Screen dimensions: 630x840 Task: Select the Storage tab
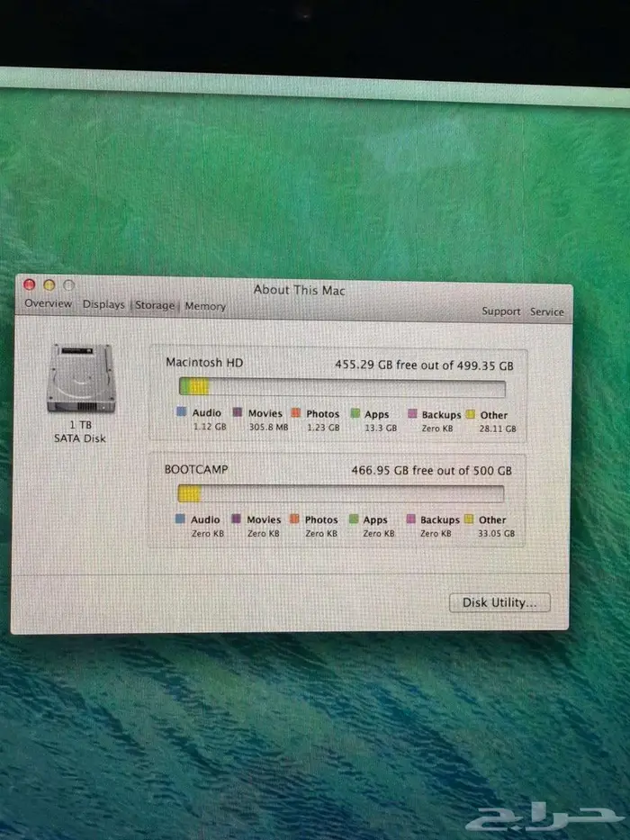click(155, 306)
